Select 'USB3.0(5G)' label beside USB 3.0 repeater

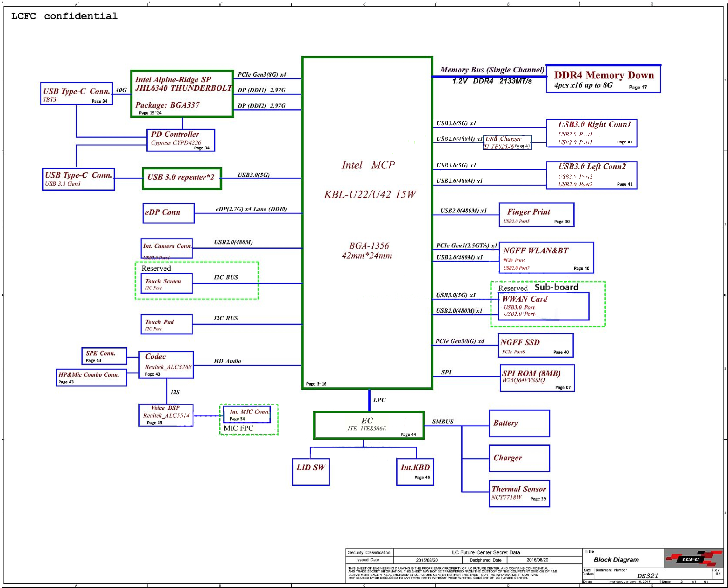click(253, 175)
